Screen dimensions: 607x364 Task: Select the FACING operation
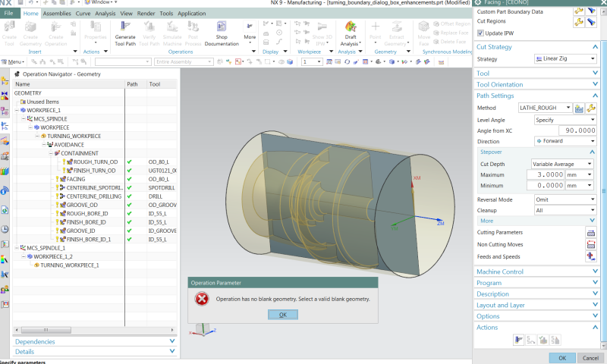75,179
